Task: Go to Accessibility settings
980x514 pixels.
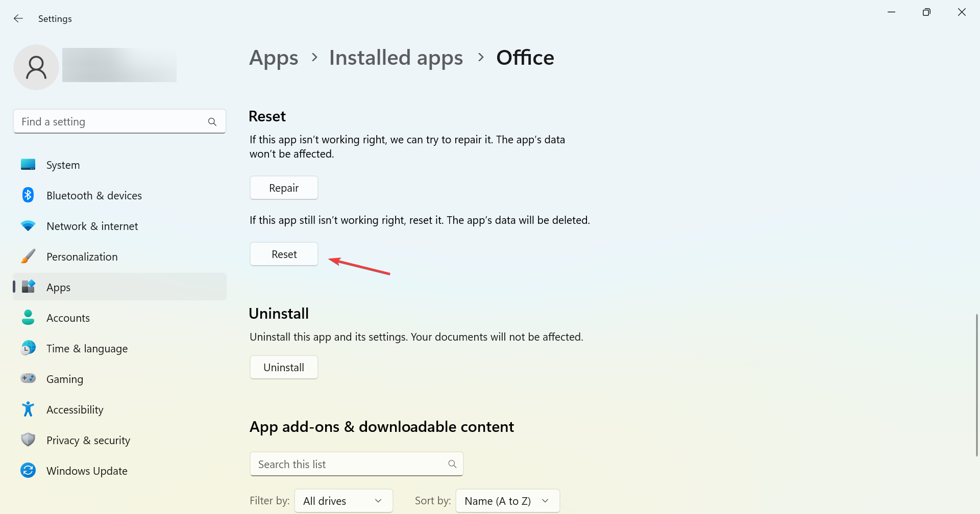Action: tap(119, 409)
